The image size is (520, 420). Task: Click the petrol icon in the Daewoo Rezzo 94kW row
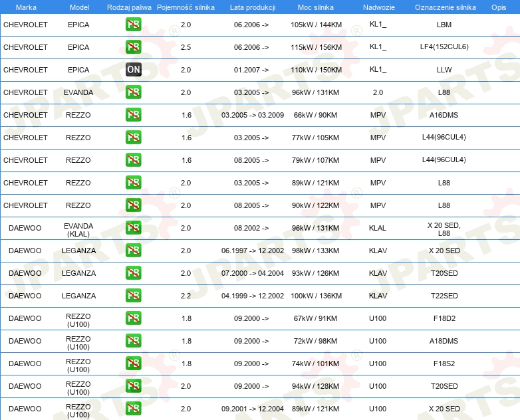(x=133, y=386)
